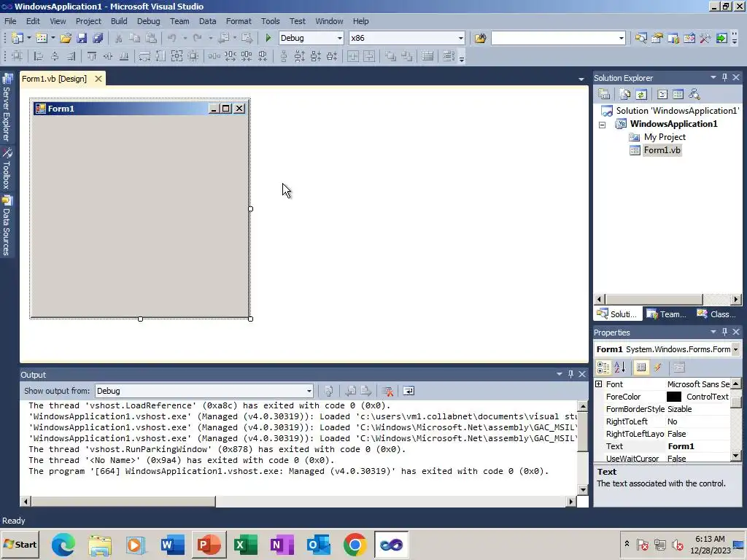
Task: Click the Text property value Form1
Action: tap(681, 446)
